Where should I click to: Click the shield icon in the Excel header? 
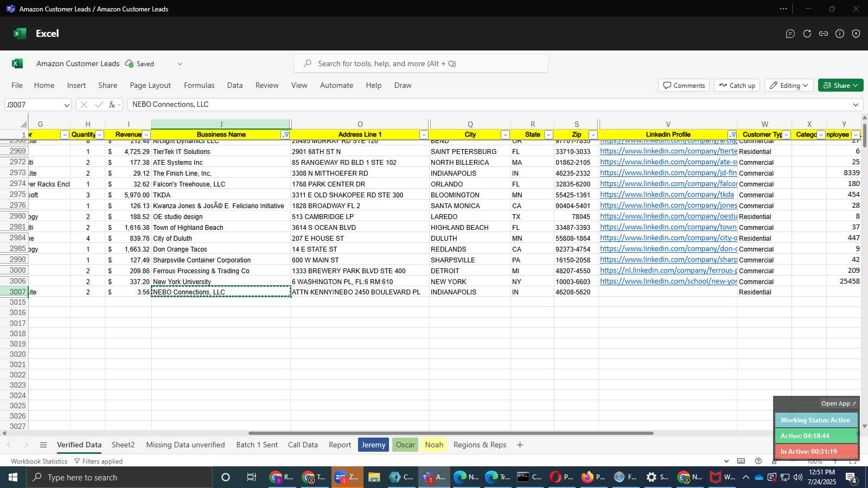click(856, 34)
